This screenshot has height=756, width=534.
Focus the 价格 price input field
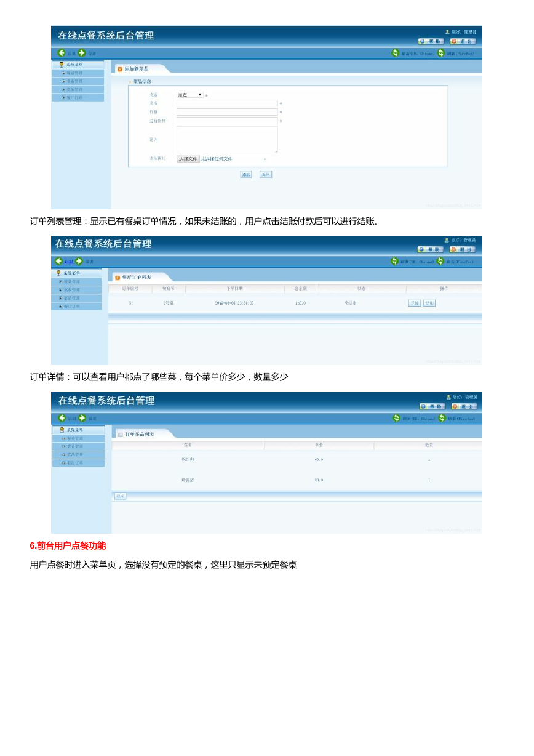pos(227,112)
